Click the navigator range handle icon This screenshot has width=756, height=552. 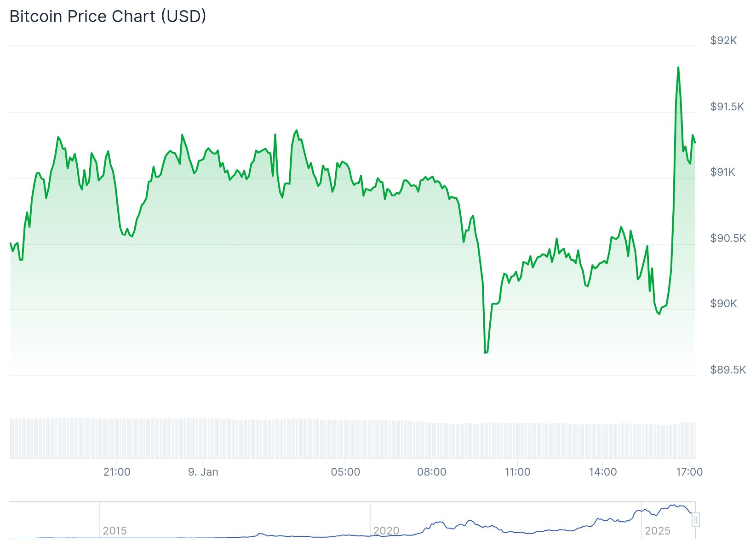pyautogui.click(x=696, y=520)
